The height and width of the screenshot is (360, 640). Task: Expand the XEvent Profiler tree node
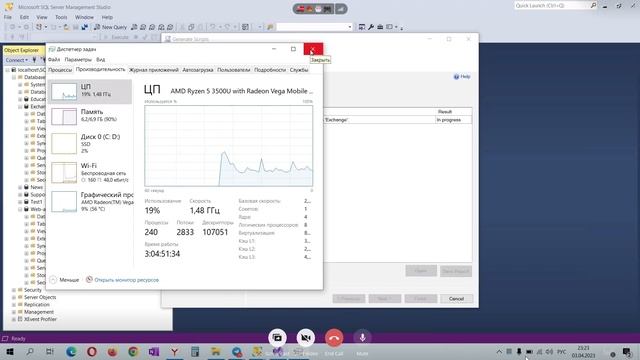point(13,320)
